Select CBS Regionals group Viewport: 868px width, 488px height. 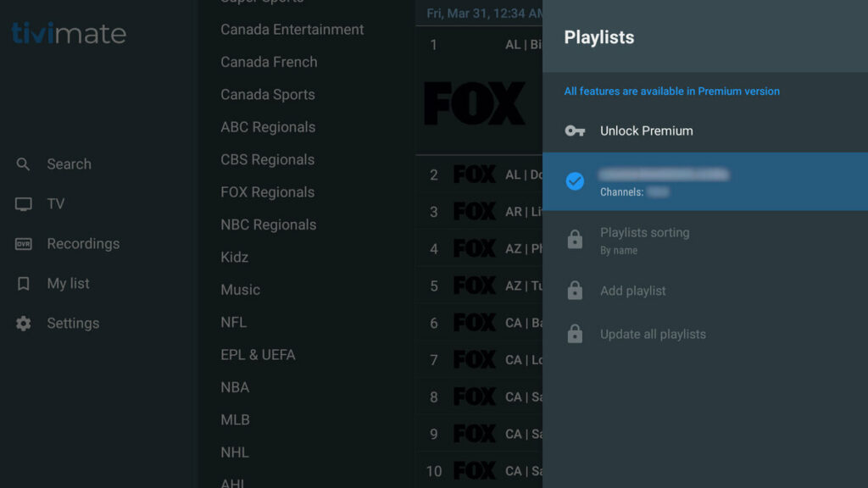click(267, 160)
